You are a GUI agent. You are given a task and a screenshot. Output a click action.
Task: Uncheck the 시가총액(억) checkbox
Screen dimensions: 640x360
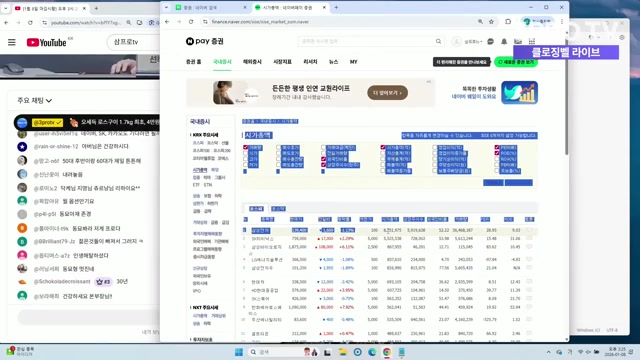coord(383,147)
